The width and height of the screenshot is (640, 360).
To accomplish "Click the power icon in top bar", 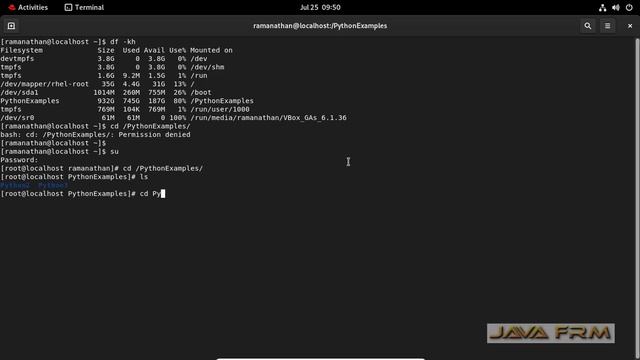I will coord(629,7).
